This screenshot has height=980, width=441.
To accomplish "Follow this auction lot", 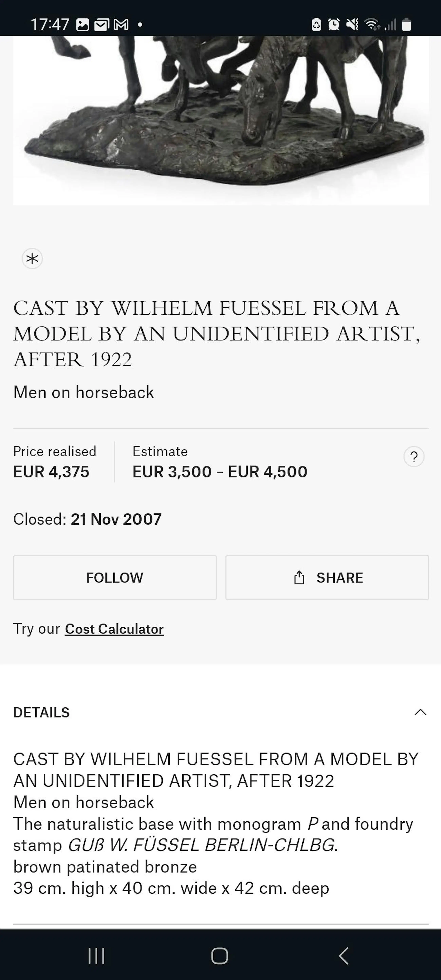I will [114, 578].
